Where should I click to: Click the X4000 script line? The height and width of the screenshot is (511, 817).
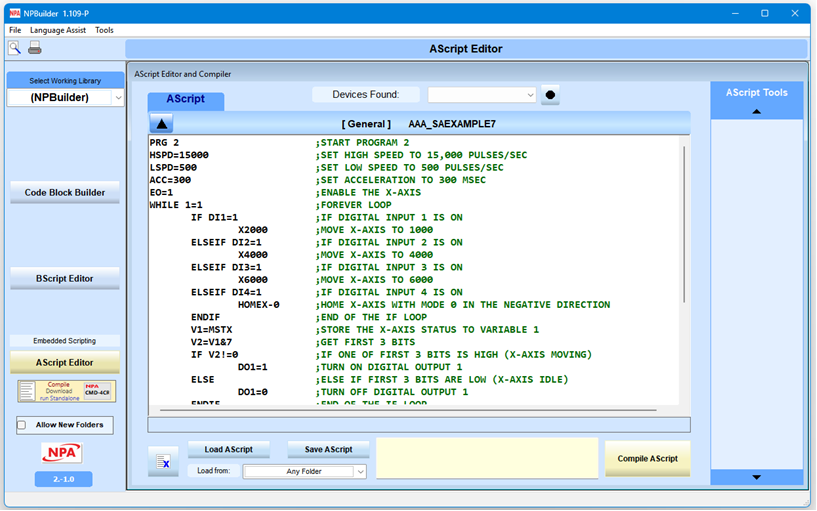(x=253, y=255)
